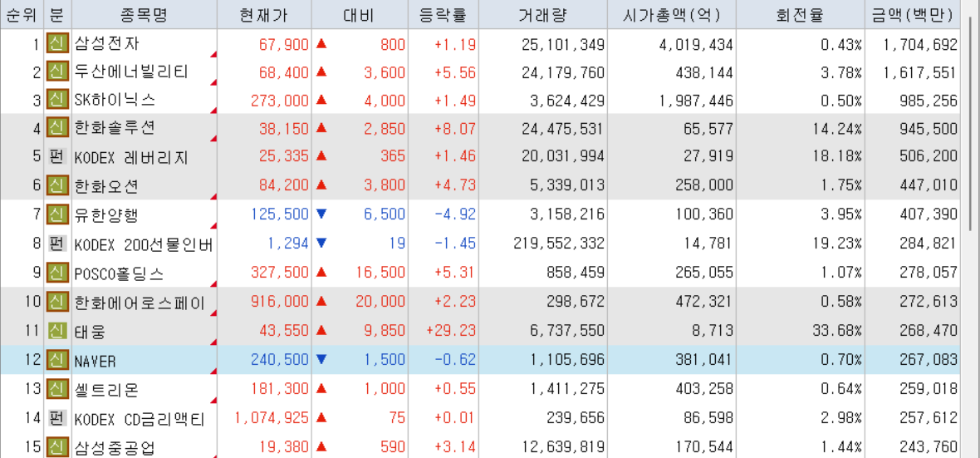Click the current price 273,000

(x=280, y=100)
